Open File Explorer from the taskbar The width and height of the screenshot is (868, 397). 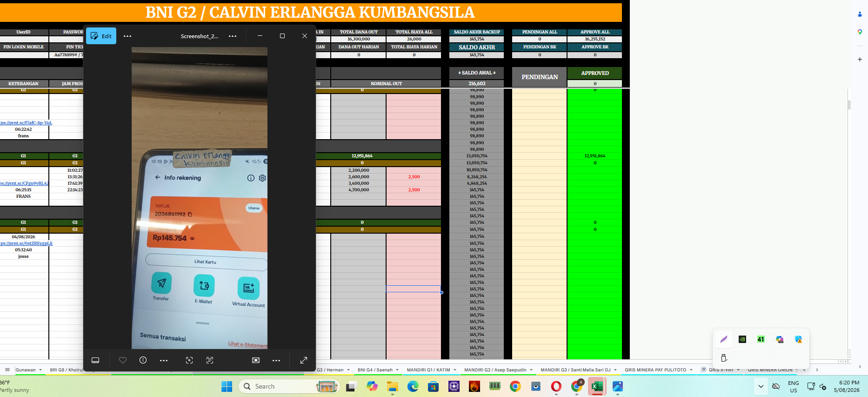click(393, 386)
